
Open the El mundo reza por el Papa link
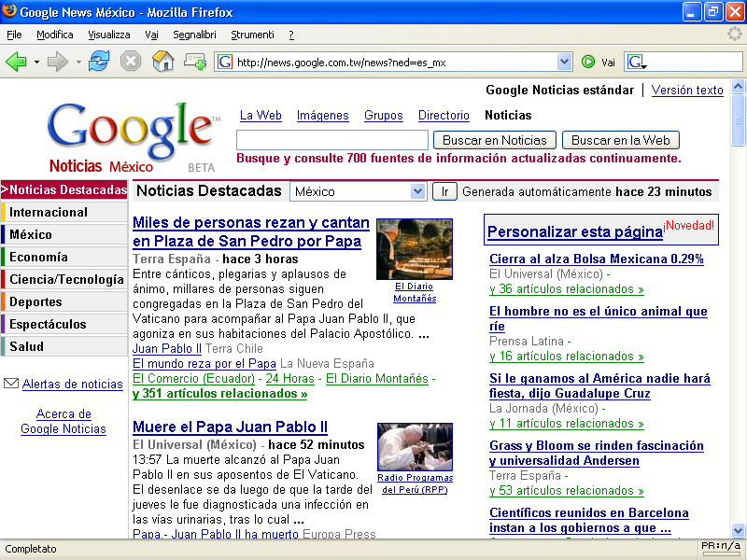[204, 363]
